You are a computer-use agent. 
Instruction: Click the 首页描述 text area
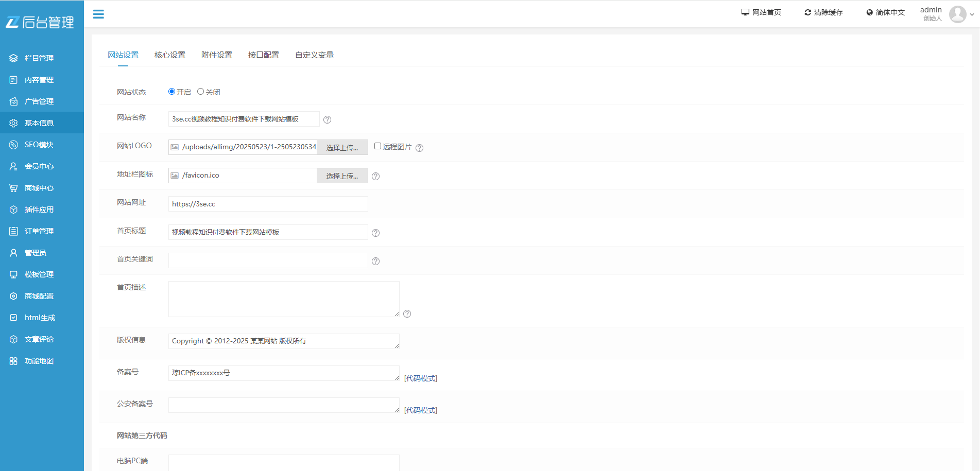(284, 299)
